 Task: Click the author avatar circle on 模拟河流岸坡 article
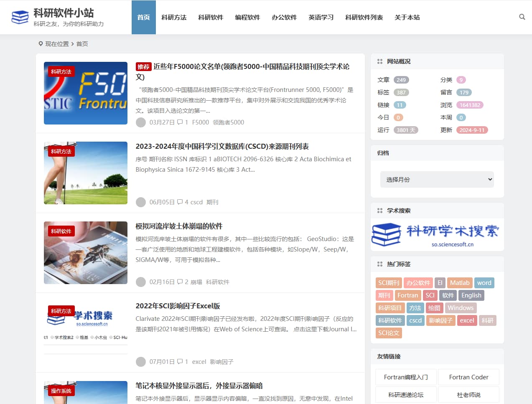(141, 282)
